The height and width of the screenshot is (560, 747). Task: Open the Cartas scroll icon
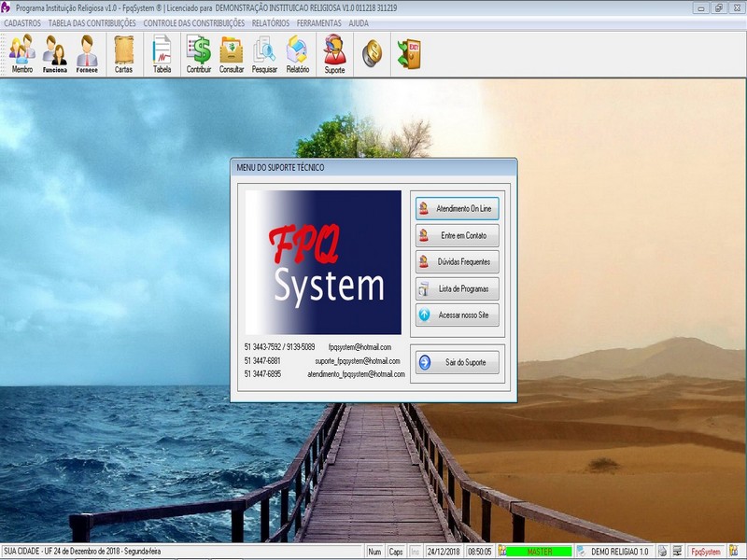(123, 54)
